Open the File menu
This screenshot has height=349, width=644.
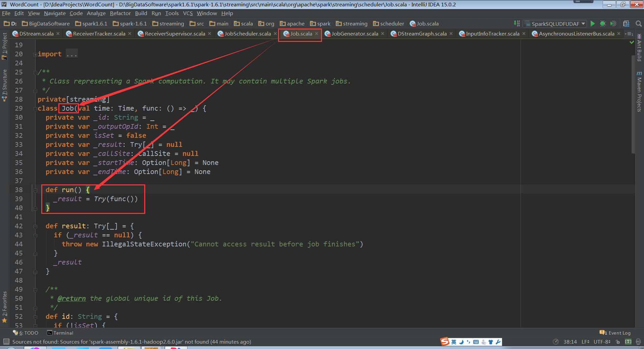(6, 13)
